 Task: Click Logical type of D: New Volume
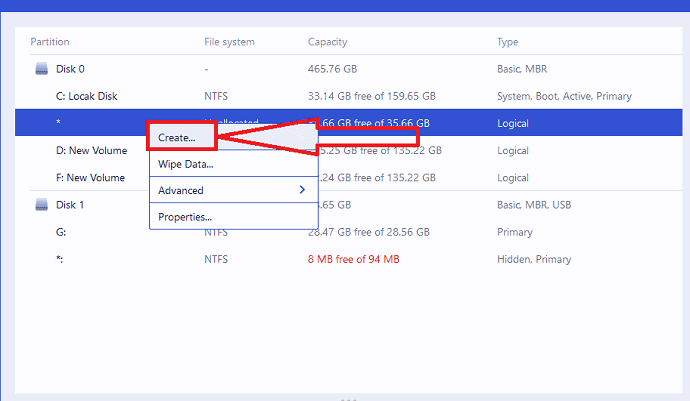coord(513,151)
